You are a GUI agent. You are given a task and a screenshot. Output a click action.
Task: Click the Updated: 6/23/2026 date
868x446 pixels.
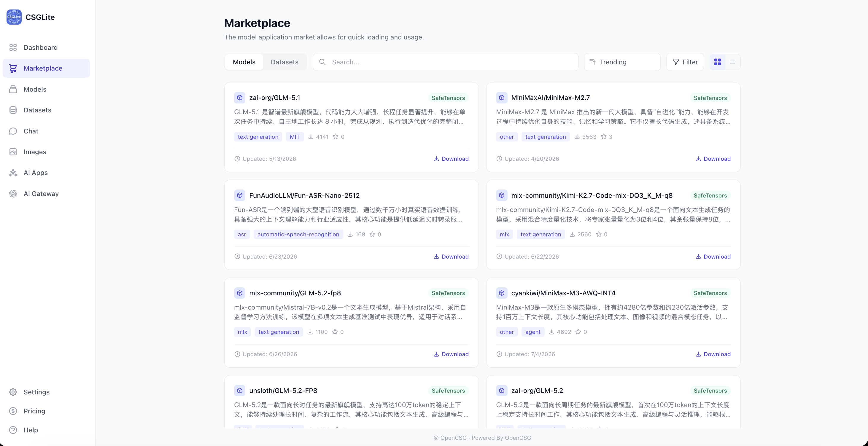[270, 256]
